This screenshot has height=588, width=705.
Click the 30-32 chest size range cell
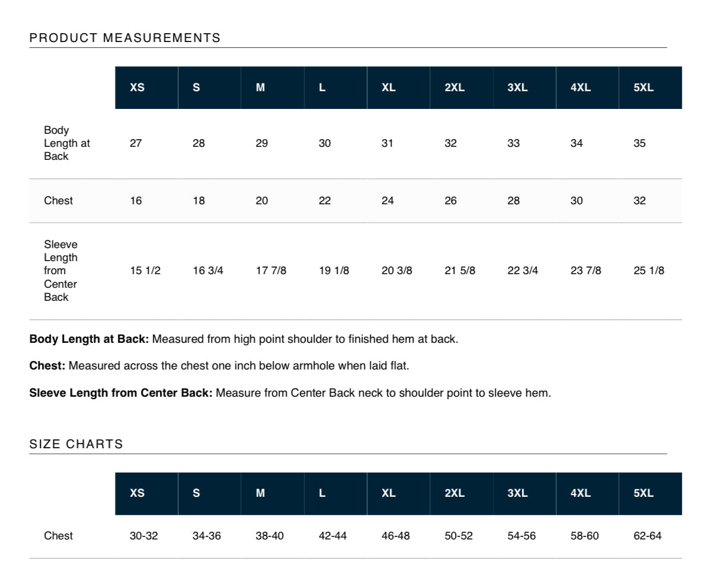pyautogui.click(x=144, y=536)
